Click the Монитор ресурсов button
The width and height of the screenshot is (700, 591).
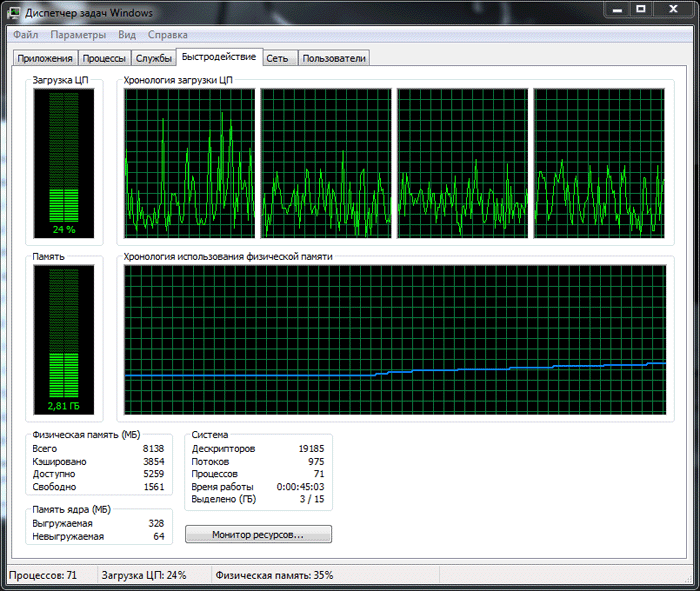[x=258, y=534]
